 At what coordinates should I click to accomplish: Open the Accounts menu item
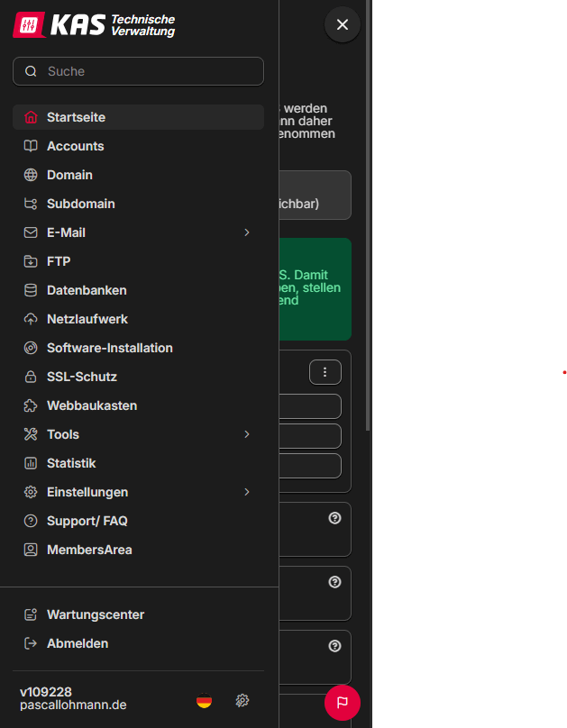pos(139,146)
